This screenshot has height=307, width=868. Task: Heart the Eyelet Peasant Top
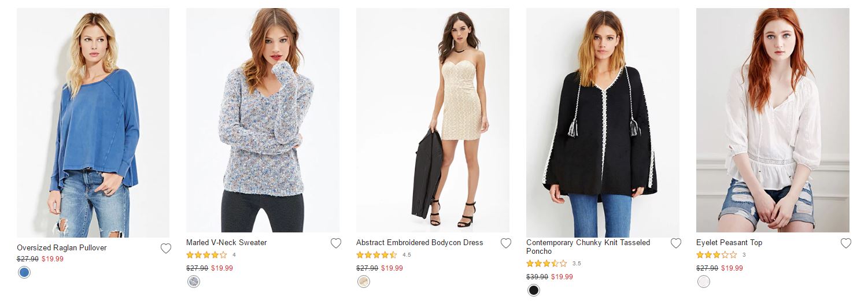click(846, 243)
